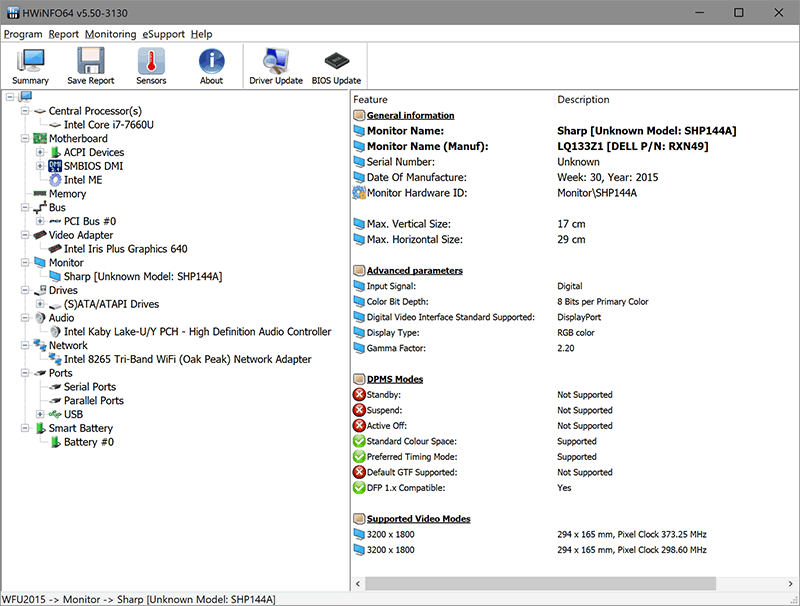Open the Monitoring menu

point(110,34)
